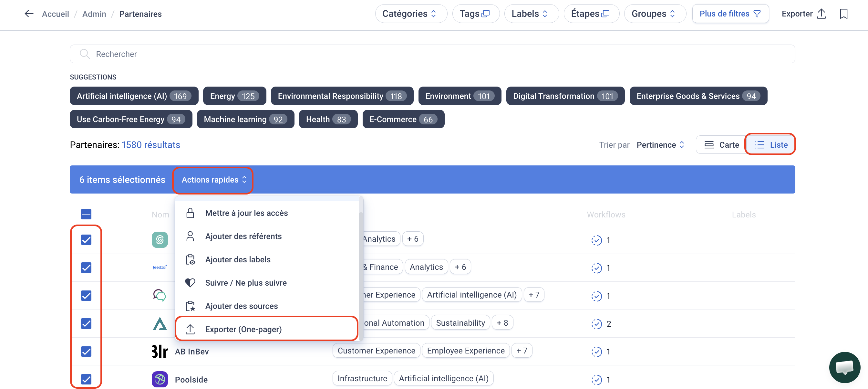Screen dimensions: 868x389
Task: Select Digital Transformation suggestion
Action: point(565,96)
